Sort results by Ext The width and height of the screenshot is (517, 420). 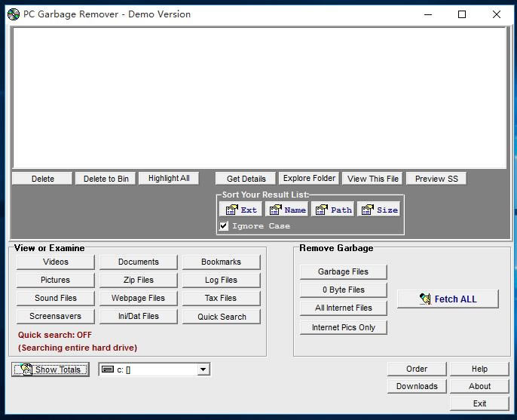[240, 210]
